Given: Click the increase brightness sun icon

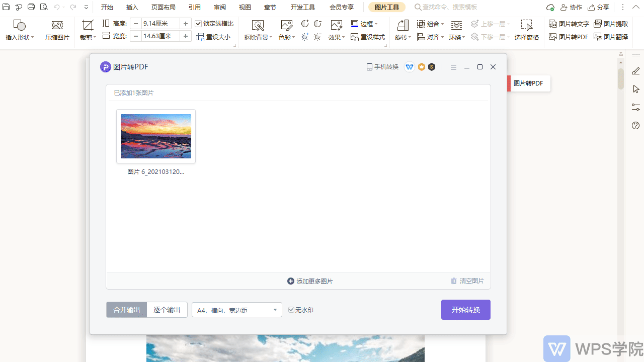Looking at the screenshot, I should [x=305, y=37].
